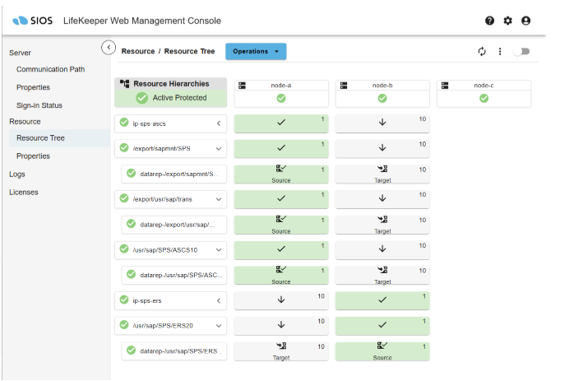Open the settings gear icon
588x381 pixels.
click(x=508, y=21)
